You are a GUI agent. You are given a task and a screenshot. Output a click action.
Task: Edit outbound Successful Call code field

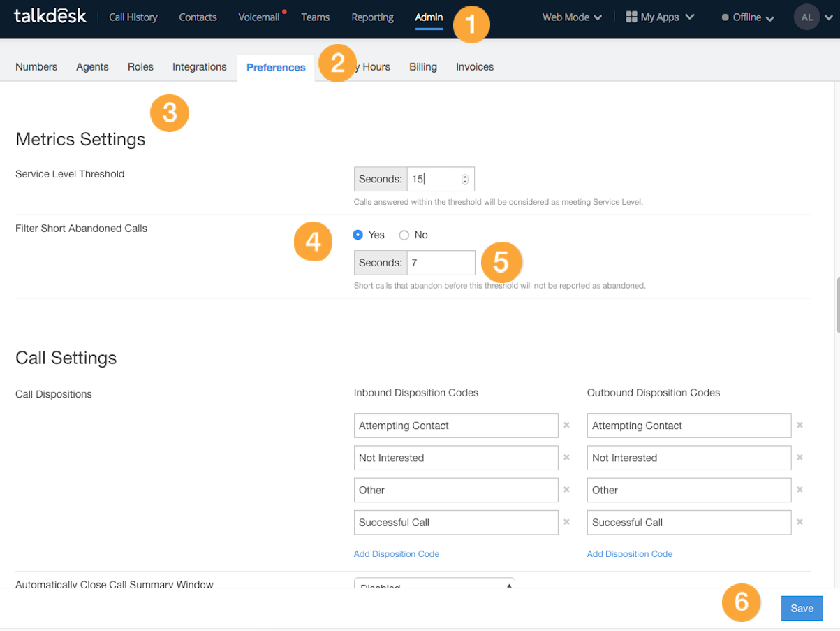[x=689, y=522]
